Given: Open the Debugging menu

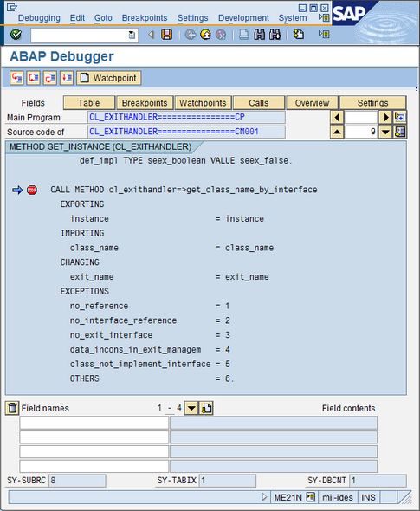Looking at the screenshot, I should point(39,18).
